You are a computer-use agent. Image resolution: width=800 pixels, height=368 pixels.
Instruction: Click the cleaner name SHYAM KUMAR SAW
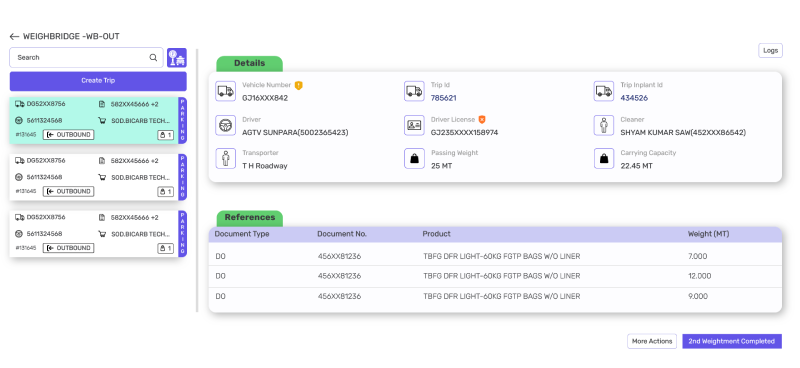click(655, 133)
